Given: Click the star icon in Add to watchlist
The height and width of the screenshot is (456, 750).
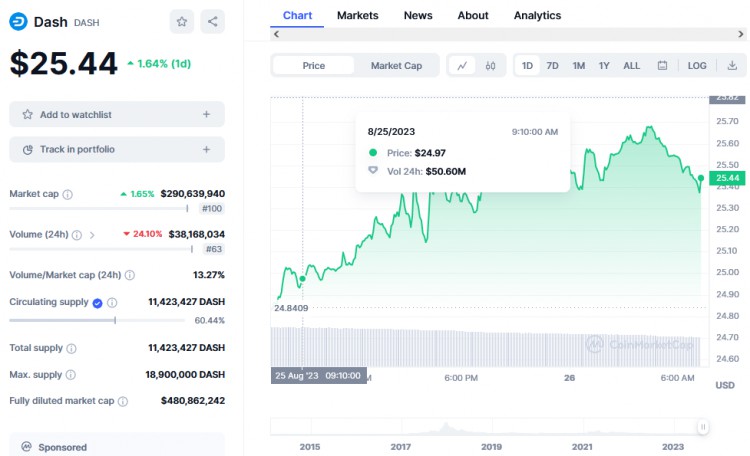Looking at the screenshot, I should [28, 114].
